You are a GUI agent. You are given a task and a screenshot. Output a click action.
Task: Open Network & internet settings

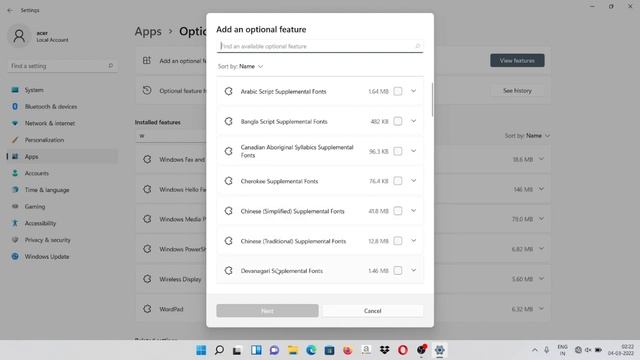coord(62,123)
